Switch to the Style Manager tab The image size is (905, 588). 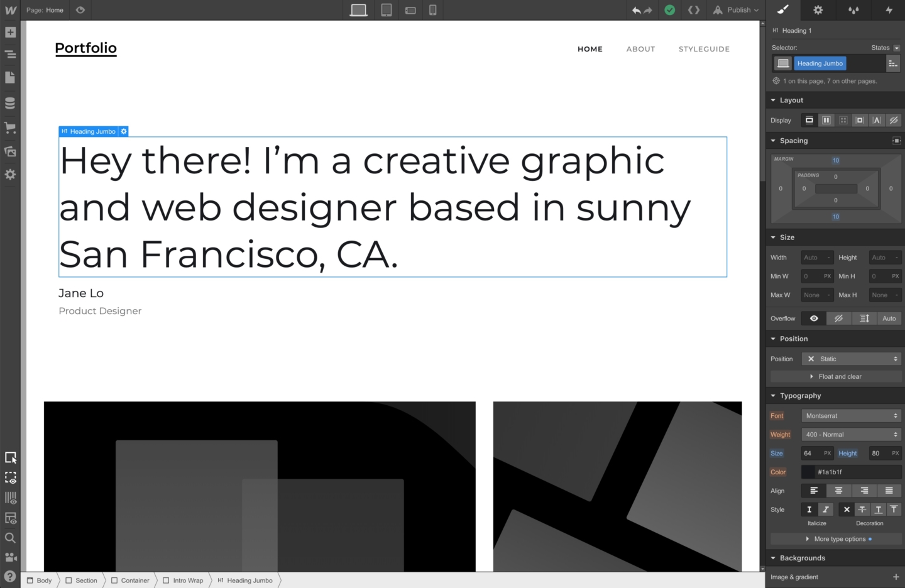pyautogui.click(x=853, y=10)
